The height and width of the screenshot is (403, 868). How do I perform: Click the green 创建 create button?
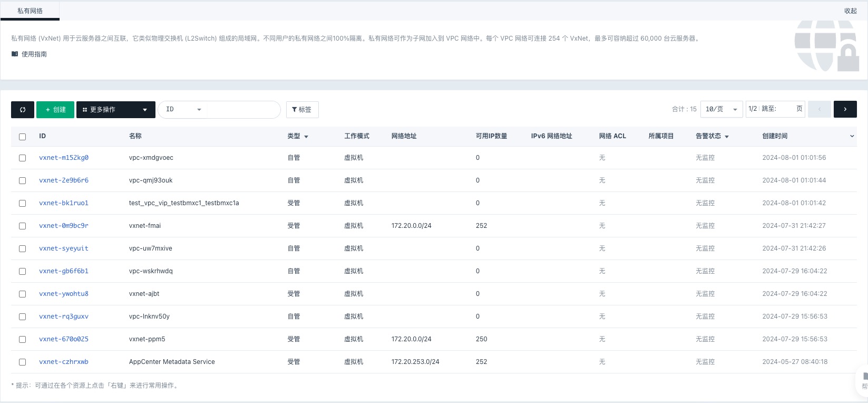55,110
